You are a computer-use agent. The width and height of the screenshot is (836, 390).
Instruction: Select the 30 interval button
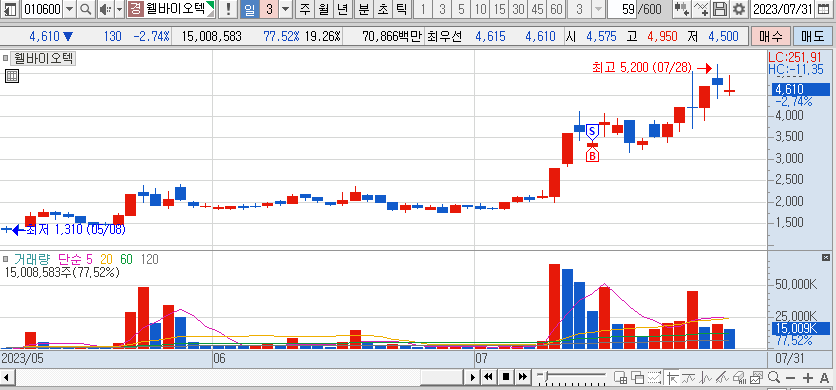click(518, 9)
